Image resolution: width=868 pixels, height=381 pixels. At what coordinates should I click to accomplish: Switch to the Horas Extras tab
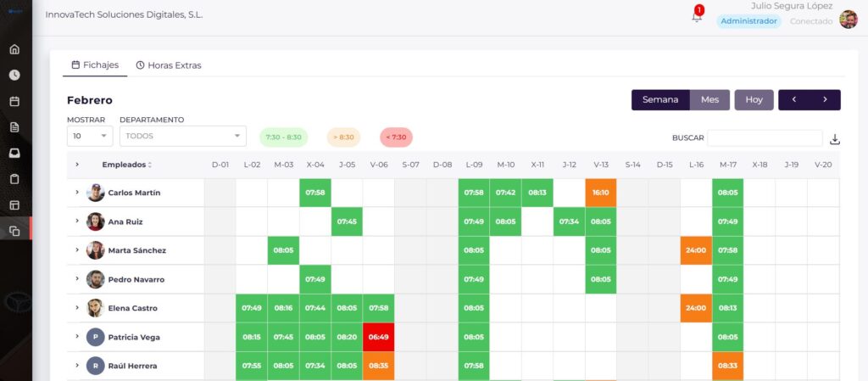pos(169,64)
